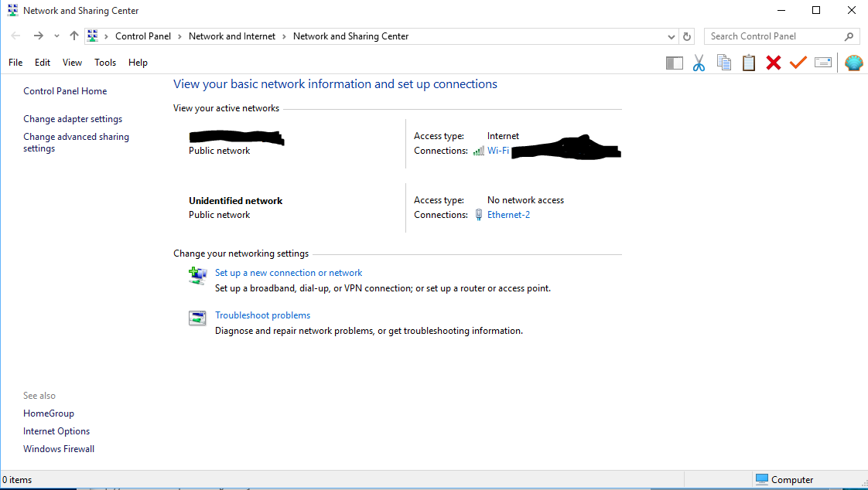Select Set up a new connection or network
The height and width of the screenshot is (490, 868).
pyautogui.click(x=289, y=273)
